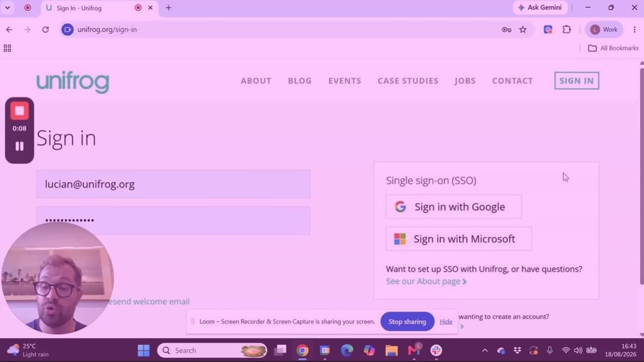Click the saved passwords key icon
Image resolution: width=644 pixels, height=362 pixels.
coord(506,30)
